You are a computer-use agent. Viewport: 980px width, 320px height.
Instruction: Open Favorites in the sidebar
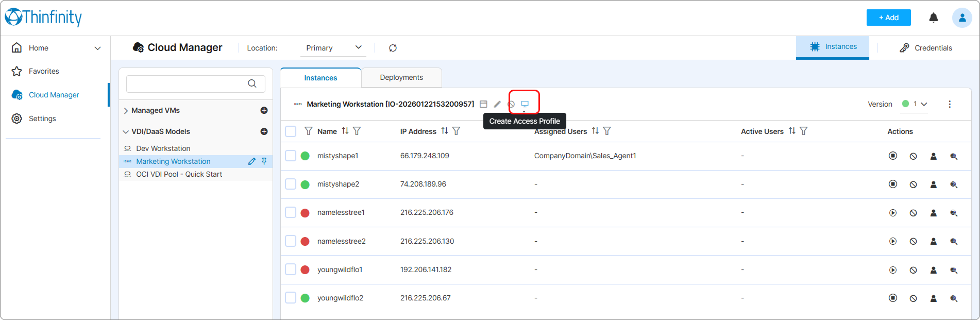coord(44,71)
